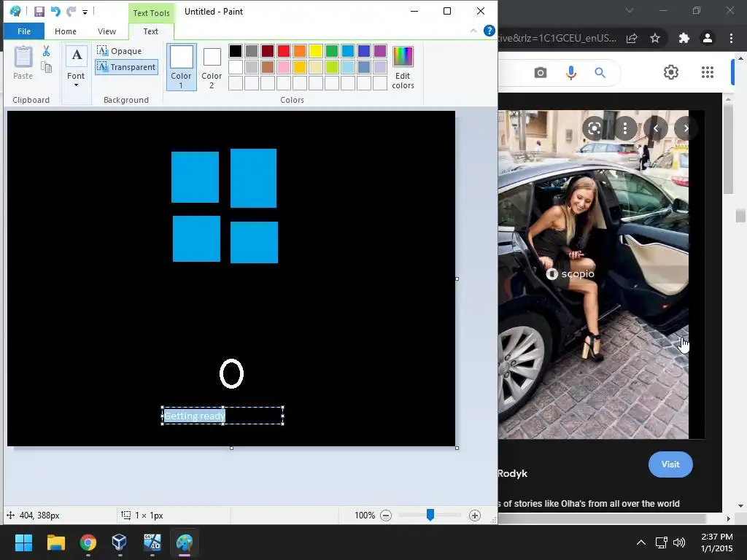The height and width of the screenshot is (560, 747).
Task: Open three-dot options on image preview
Action: [x=625, y=128]
